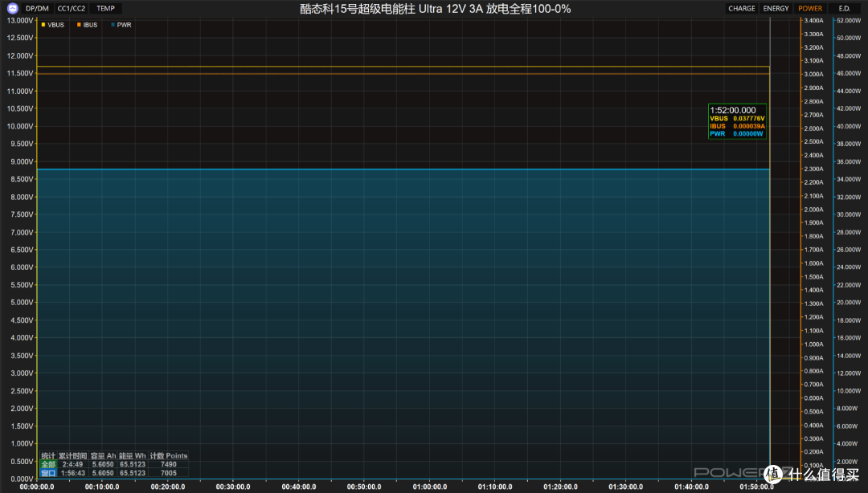Click the 能量 Wh column header

(x=133, y=456)
